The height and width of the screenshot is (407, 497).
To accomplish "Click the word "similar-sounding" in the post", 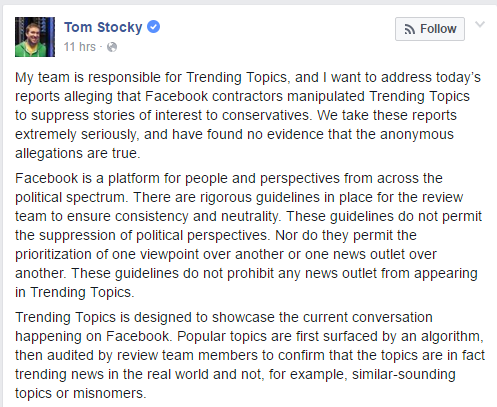I will coord(404,375).
